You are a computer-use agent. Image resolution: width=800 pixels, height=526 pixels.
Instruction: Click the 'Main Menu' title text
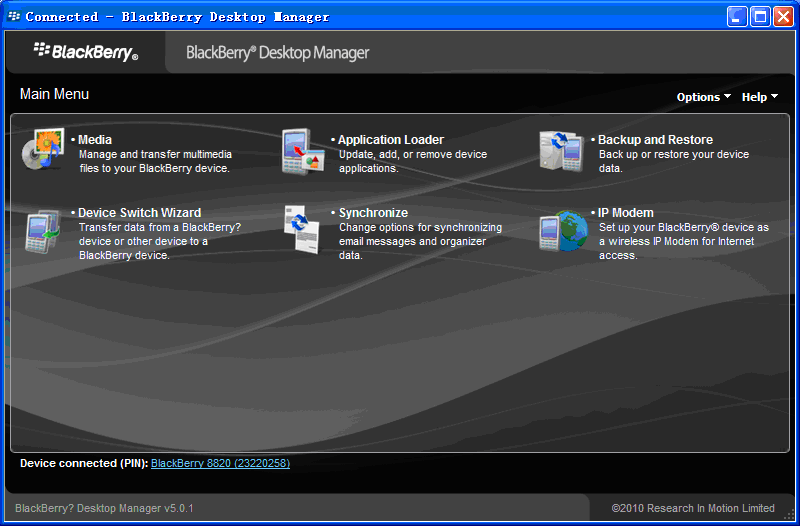pos(55,94)
